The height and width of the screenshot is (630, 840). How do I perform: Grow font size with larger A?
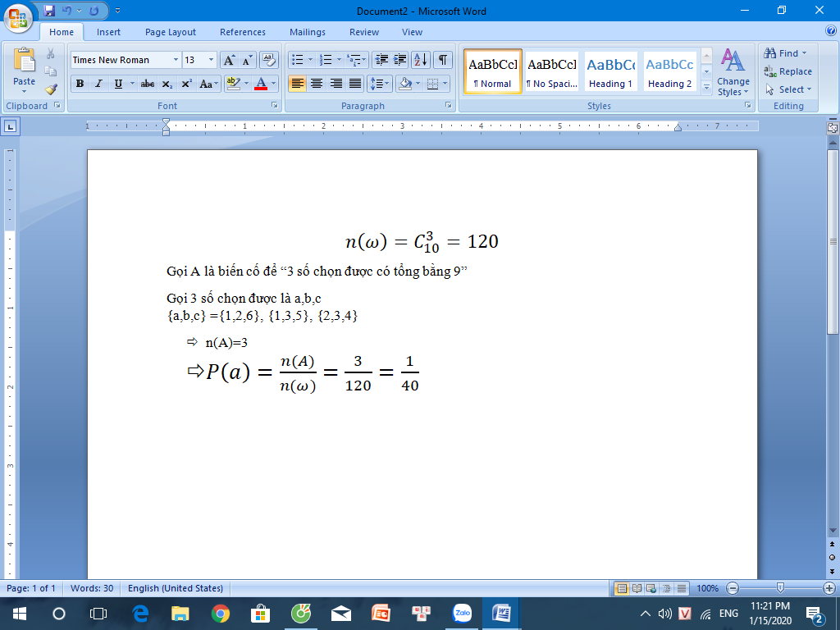point(229,60)
